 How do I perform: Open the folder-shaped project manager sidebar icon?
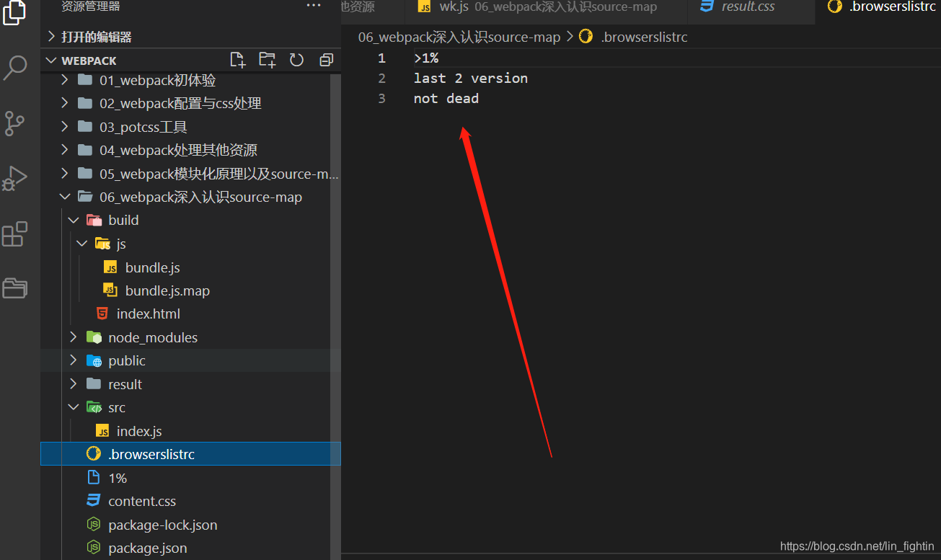(x=14, y=288)
